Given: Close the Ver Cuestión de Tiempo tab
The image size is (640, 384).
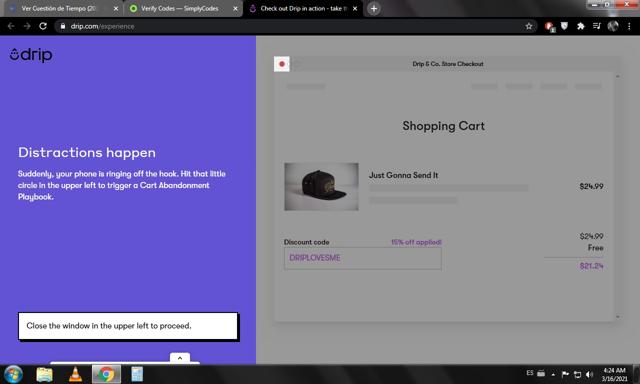Looking at the screenshot, I should (x=116, y=9).
